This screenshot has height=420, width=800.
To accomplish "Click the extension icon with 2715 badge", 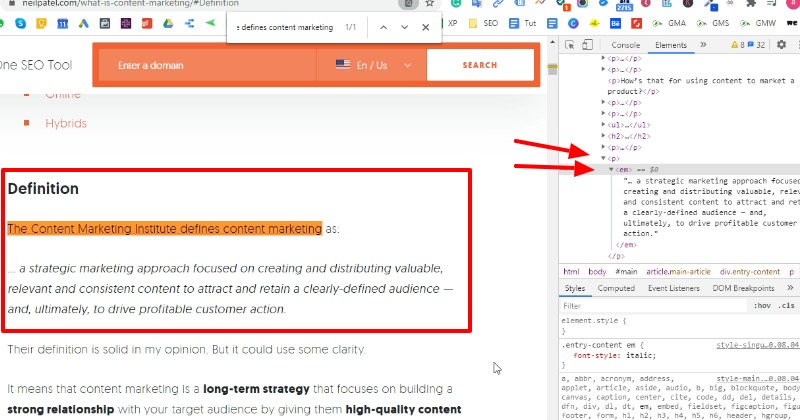I will [x=624, y=5].
